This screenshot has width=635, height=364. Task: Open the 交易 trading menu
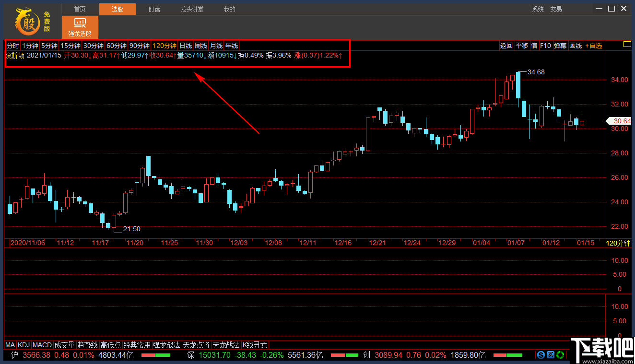556,9
